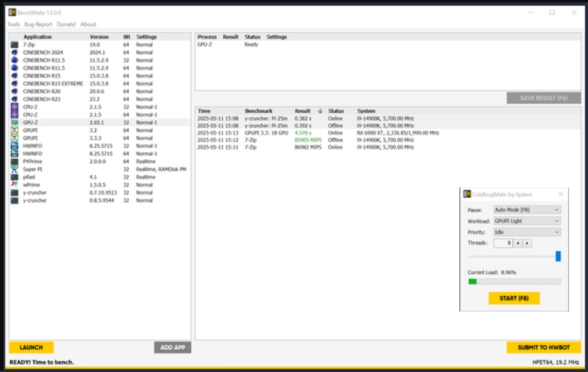Click the CINEBENCH R15 icon

(14, 76)
